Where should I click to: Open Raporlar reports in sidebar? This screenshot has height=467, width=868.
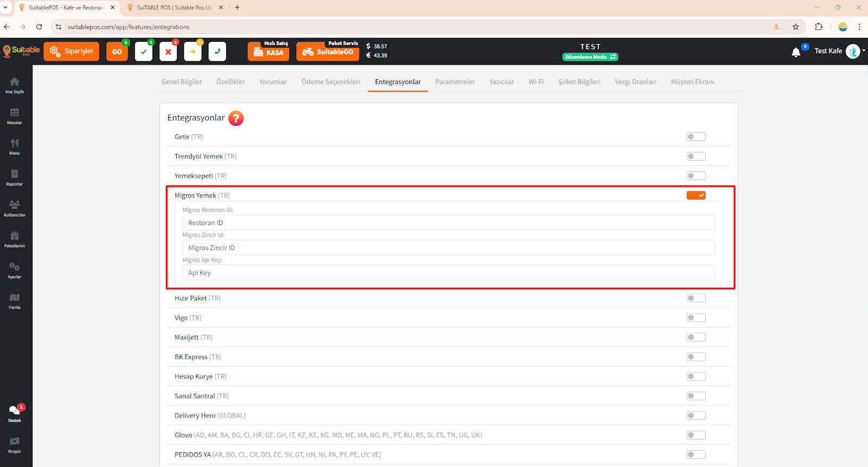[x=15, y=177]
